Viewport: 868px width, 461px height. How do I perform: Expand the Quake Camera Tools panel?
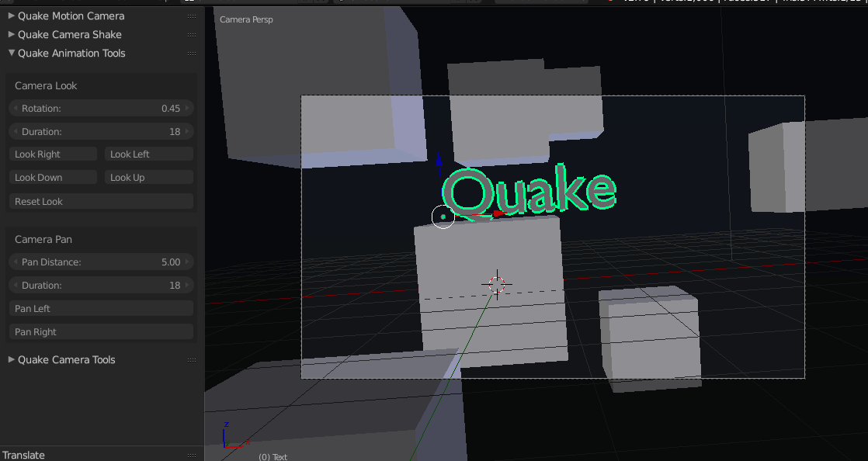(67, 359)
